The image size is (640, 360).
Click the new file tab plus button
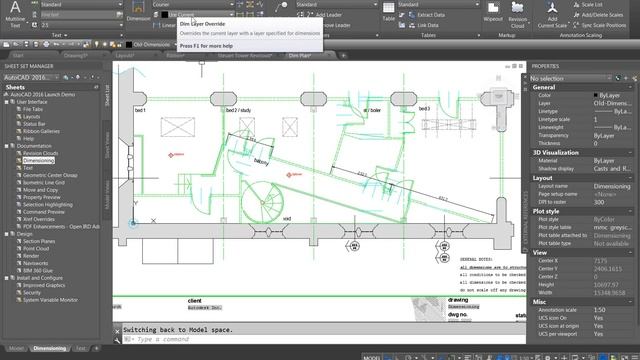click(343, 56)
